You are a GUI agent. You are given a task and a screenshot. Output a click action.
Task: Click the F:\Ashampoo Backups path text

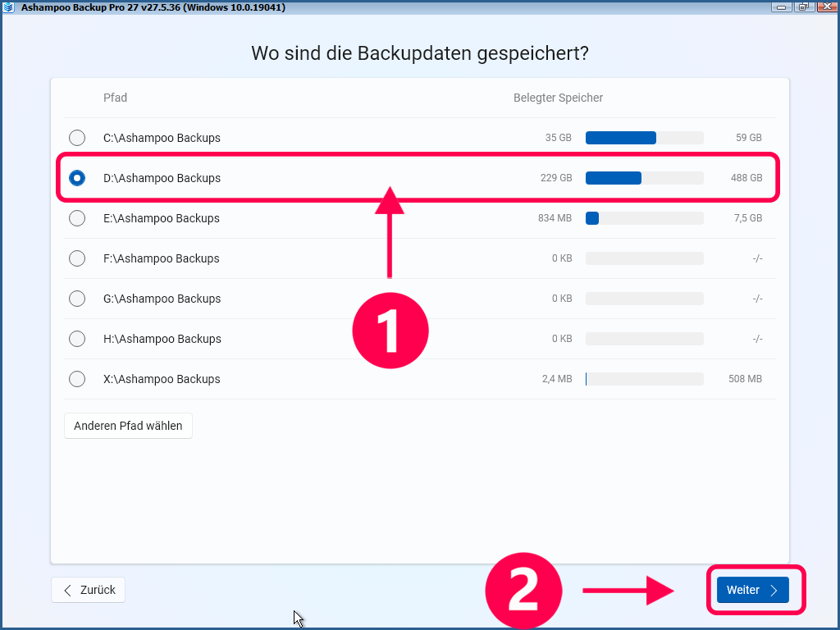(x=162, y=258)
